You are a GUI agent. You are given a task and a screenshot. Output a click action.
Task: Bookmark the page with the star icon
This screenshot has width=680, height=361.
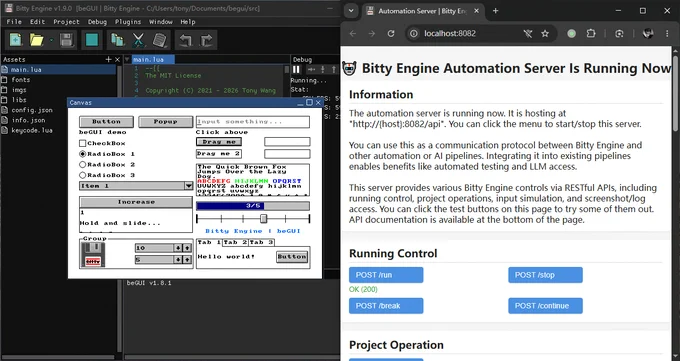[545, 33]
